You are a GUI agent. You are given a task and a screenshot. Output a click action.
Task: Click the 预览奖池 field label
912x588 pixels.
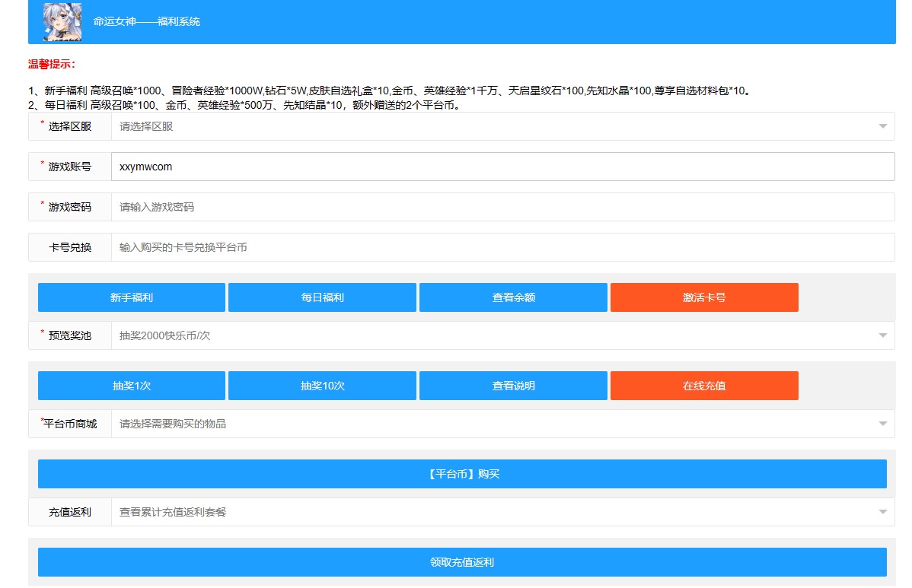point(70,335)
